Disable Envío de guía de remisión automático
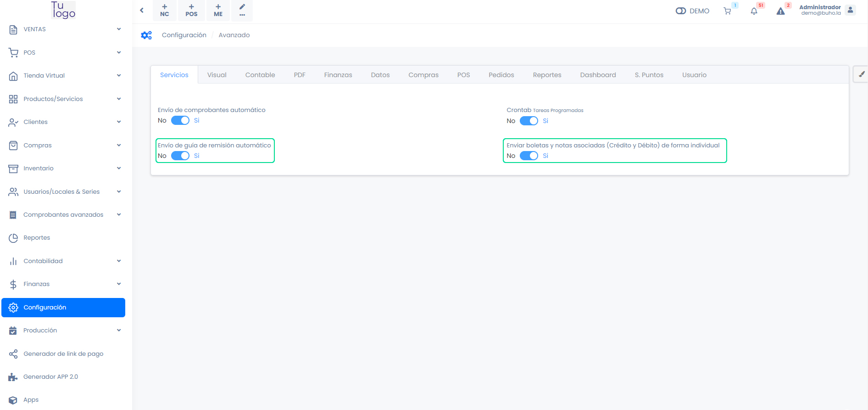 tap(180, 156)
